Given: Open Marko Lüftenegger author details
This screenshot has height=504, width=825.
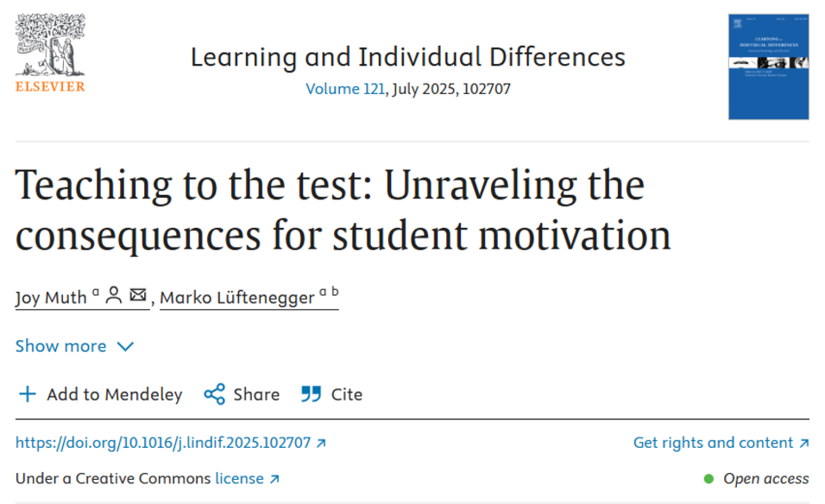Looking at the screenshot, I should pos(249,297).
